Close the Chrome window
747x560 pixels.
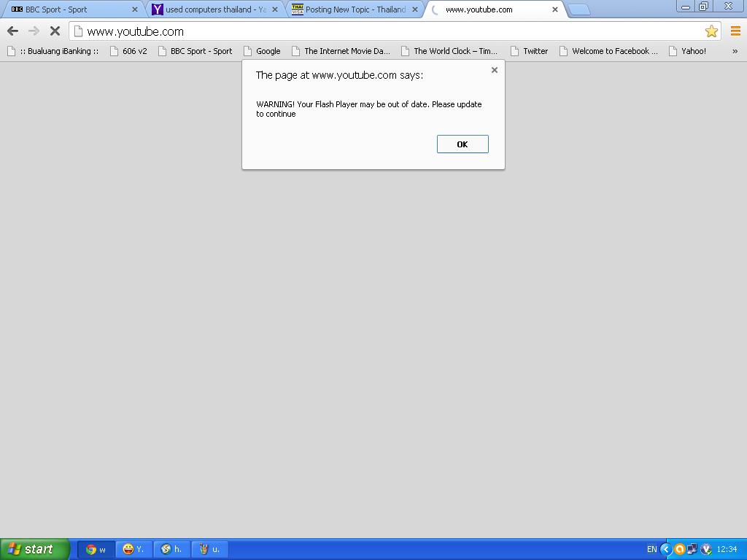coord(729,6)
